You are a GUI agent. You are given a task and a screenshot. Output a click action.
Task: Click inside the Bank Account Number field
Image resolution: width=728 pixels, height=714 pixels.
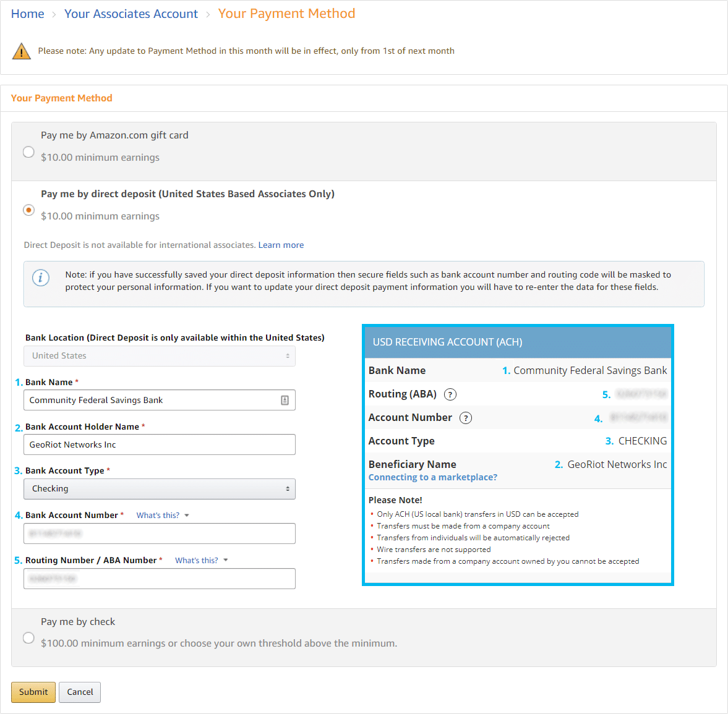pyautogui.click(x=159, y=533)
